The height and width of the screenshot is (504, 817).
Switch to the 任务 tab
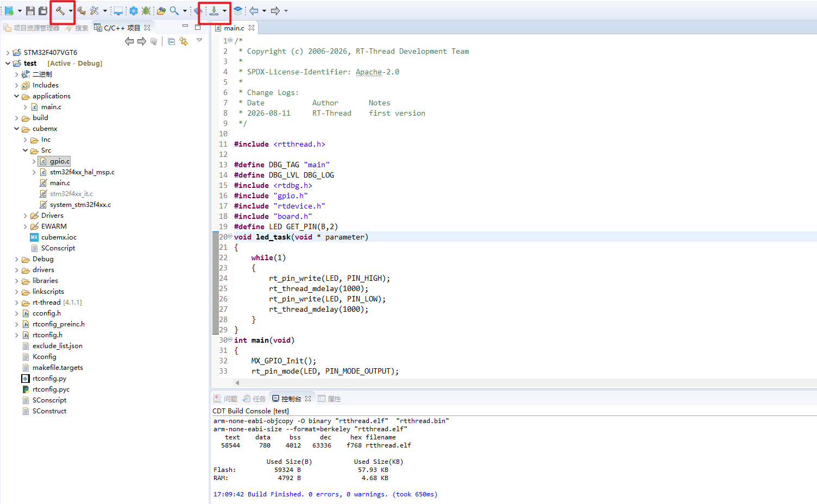(x=254, y=399)
